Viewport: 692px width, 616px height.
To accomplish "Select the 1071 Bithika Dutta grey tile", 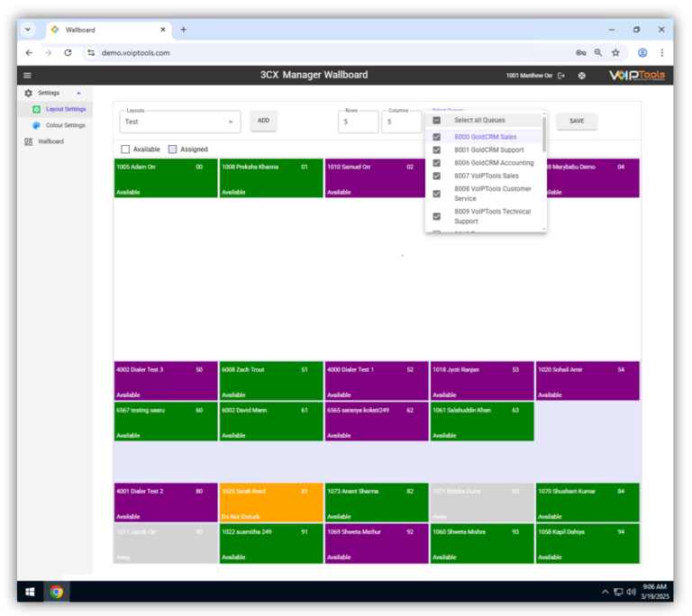I will (482, 503).
